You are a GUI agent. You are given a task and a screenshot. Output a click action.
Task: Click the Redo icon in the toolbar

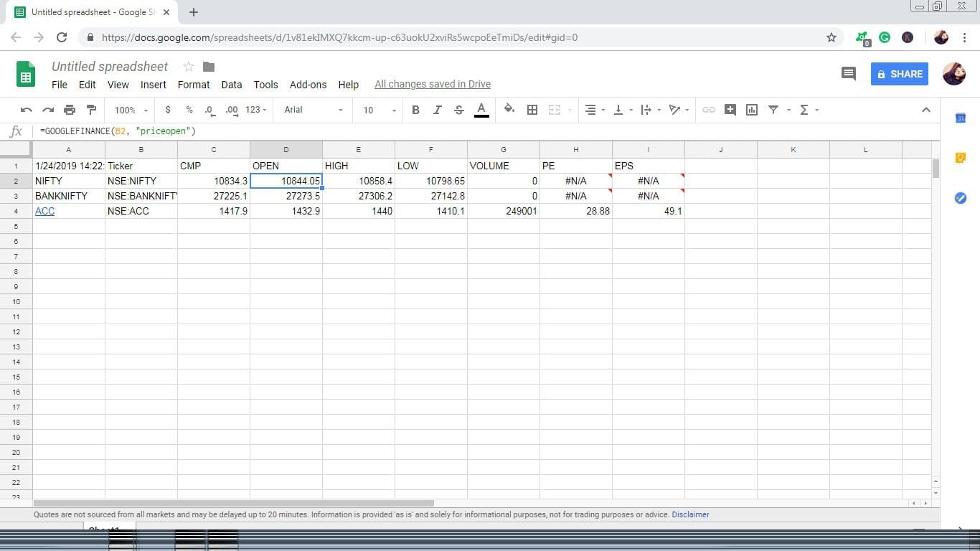pyautogui.click(x=48, y=110)
